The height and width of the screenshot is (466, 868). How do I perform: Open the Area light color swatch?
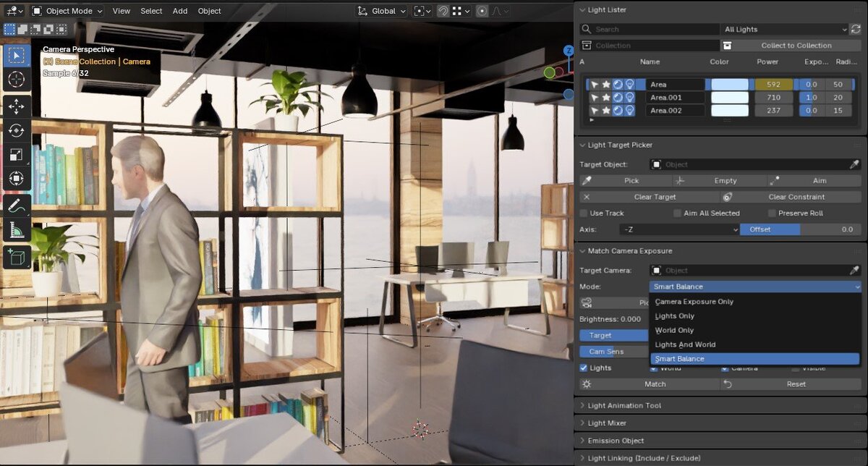[x=730, y=85]
